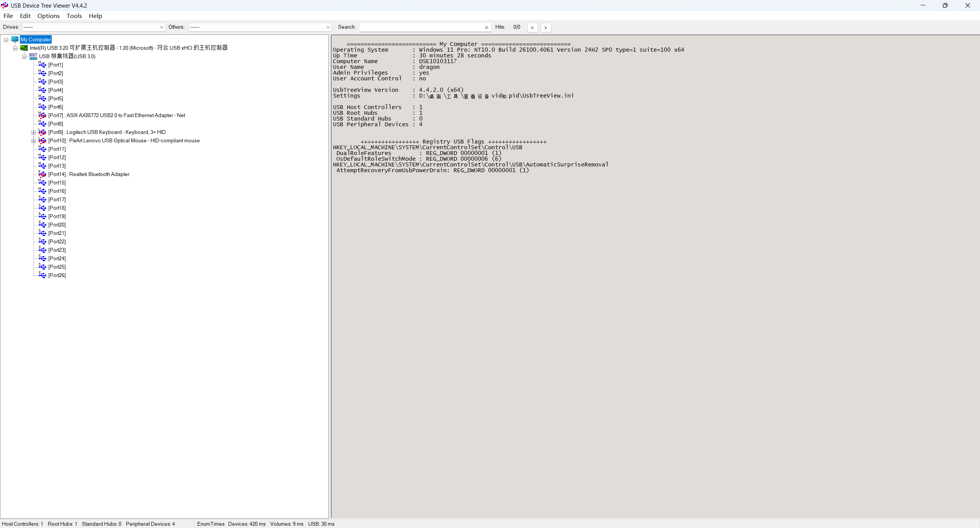
Task: Click the Port1 USB port icon
Action: tap(42, 65)
